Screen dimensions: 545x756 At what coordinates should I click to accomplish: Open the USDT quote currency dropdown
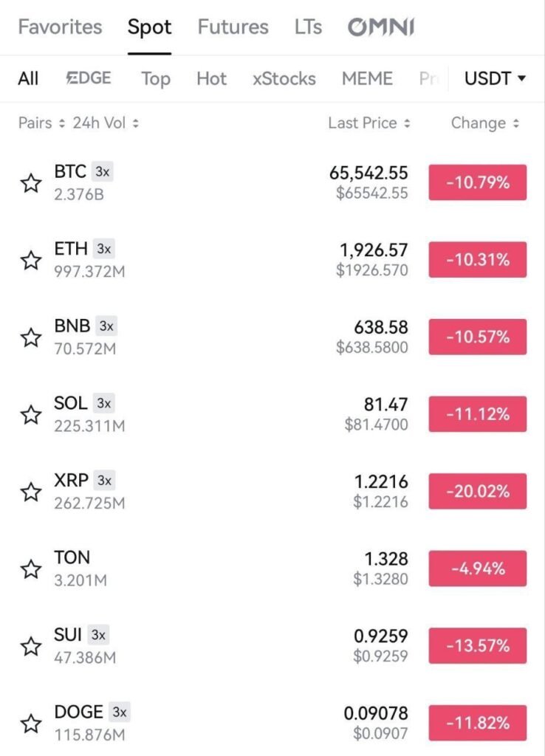pos(495,78)
